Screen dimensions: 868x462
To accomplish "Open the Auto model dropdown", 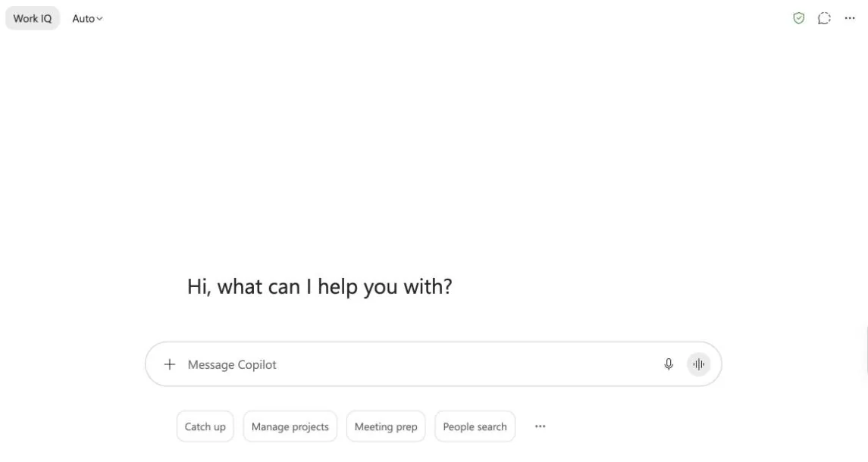I will coord(87,18).
